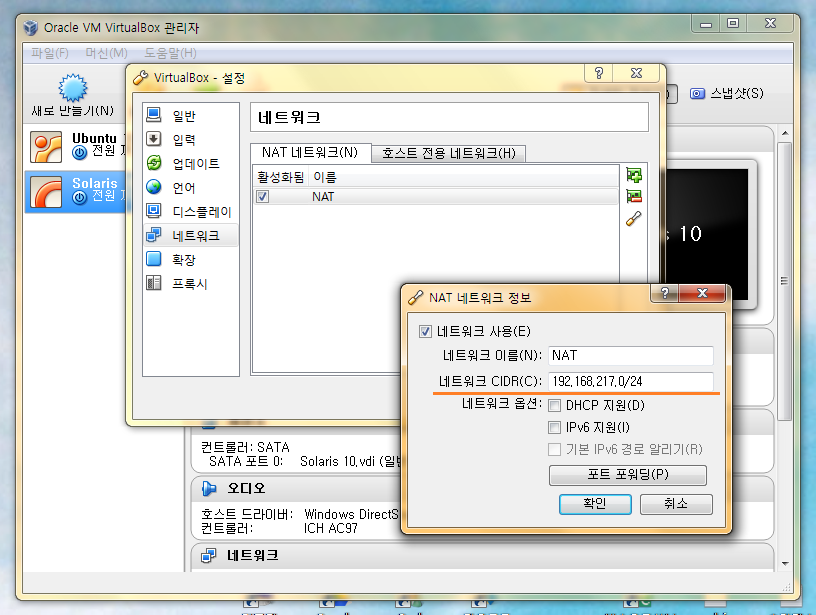The height and width of the screenshot is (615, 816).
Task: Click the 네트워크 section icon in details pane
Action: (x=209, y=556)
